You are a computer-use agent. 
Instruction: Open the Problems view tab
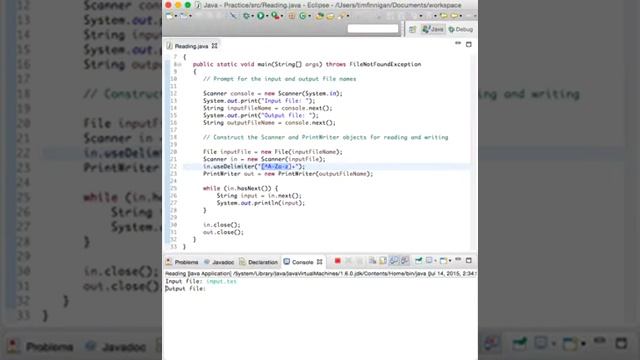tap(182, 262)
